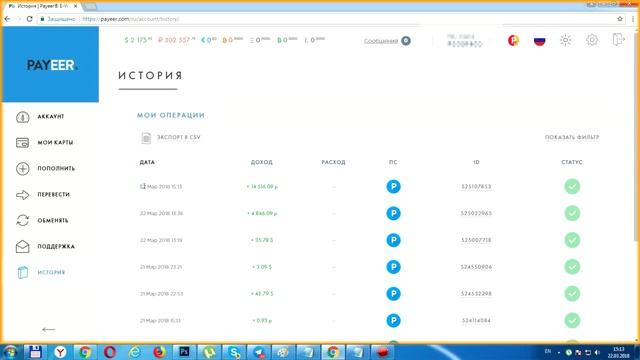
Task: Open transaction ID 524532298
Action: point(476,294)
